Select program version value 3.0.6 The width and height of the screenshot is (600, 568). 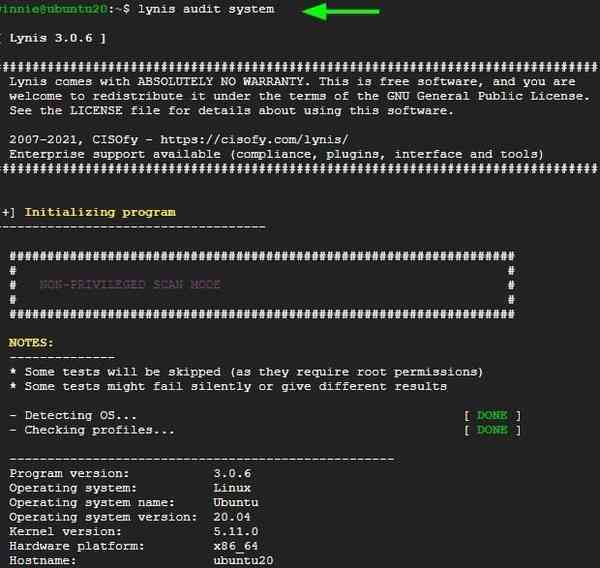(232, 473)
